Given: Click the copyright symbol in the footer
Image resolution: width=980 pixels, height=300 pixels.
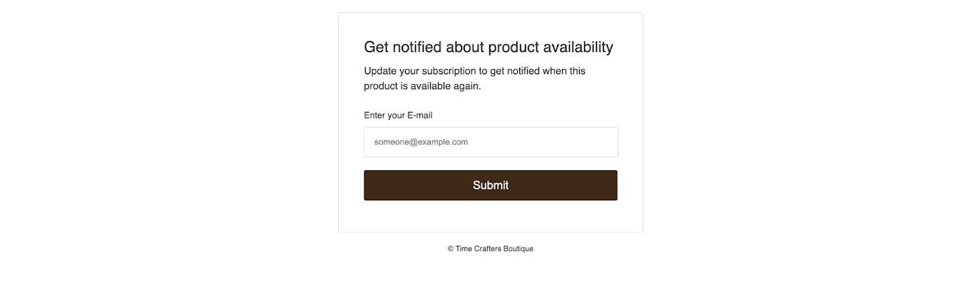Looking at the screenshot, I should click(x=451, y=249).
